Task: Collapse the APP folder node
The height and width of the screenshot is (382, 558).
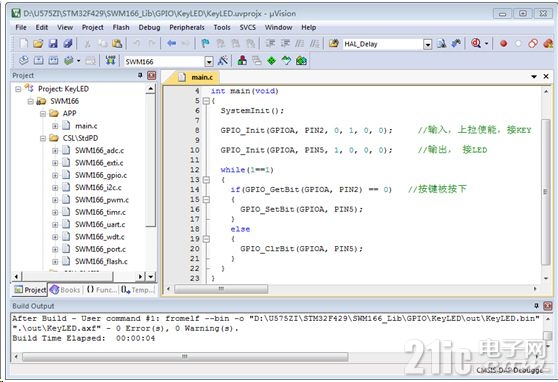Action: click(x=43, y=114)
